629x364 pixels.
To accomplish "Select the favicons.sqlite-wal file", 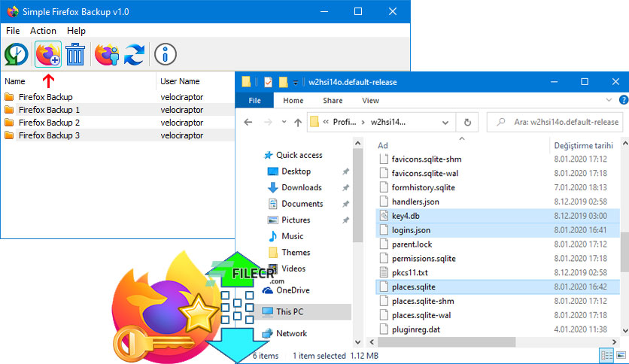I will tap(497, 173).
